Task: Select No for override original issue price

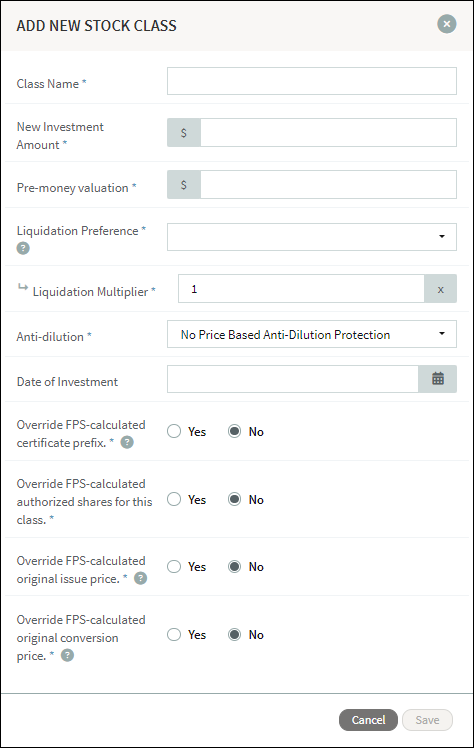Action: 234,566
